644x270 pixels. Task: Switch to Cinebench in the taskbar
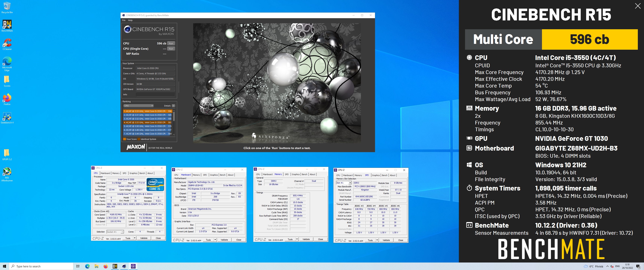pyautogui.click(x=124, y=266)
